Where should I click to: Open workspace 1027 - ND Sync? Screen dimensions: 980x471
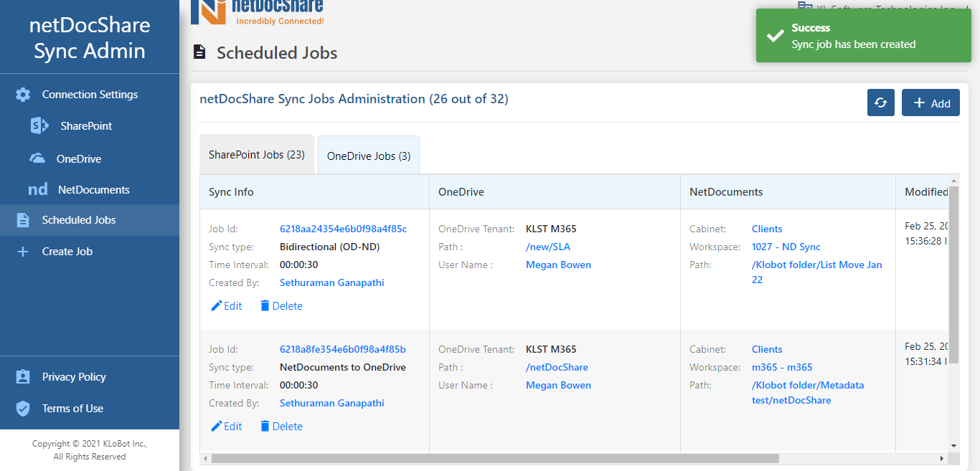click(786, 247)
